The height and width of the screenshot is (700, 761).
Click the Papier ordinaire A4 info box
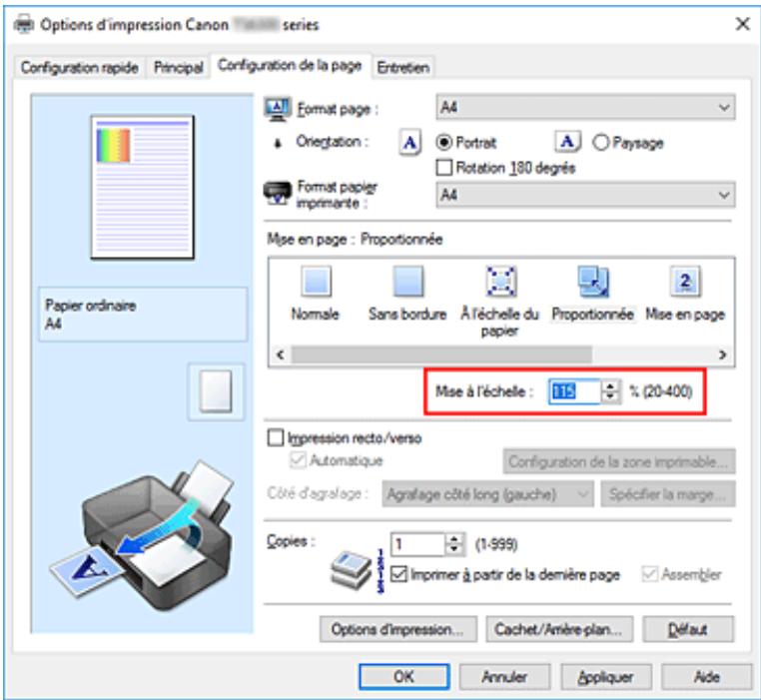(x=143, y=315)
